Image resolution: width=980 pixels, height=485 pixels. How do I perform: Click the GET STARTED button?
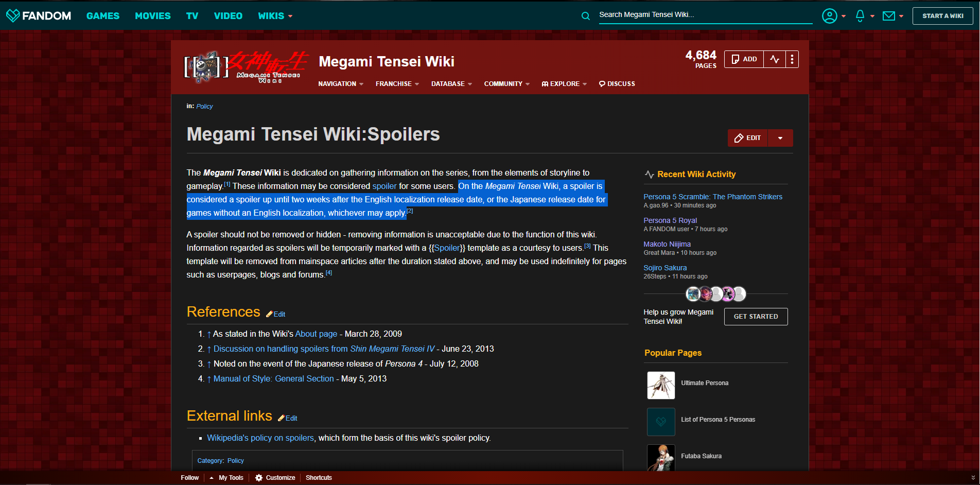point(756,317)
